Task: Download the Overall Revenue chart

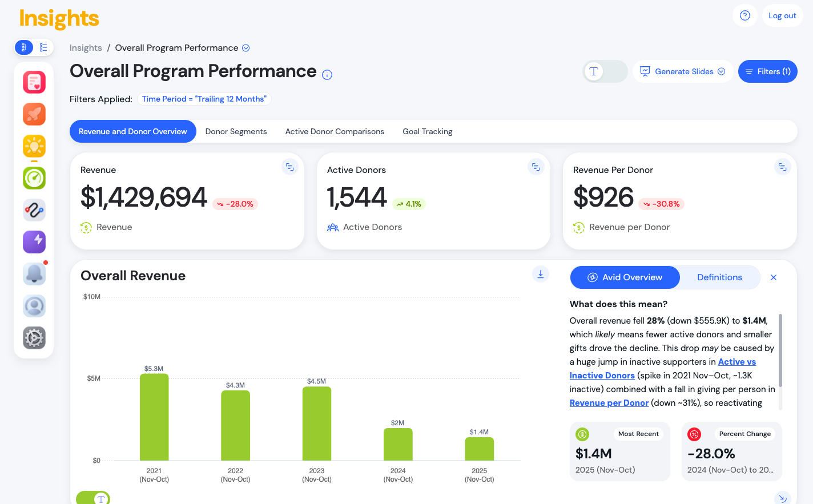Action: (540, 274)
